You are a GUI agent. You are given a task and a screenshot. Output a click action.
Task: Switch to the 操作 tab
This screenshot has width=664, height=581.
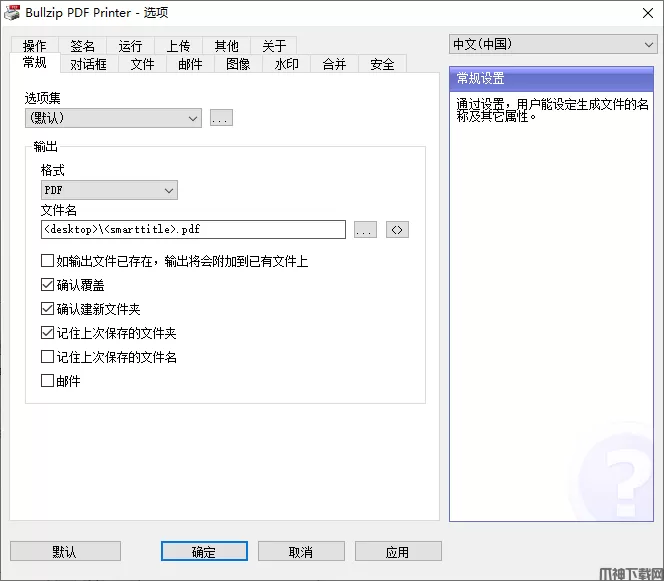[35, 46]
